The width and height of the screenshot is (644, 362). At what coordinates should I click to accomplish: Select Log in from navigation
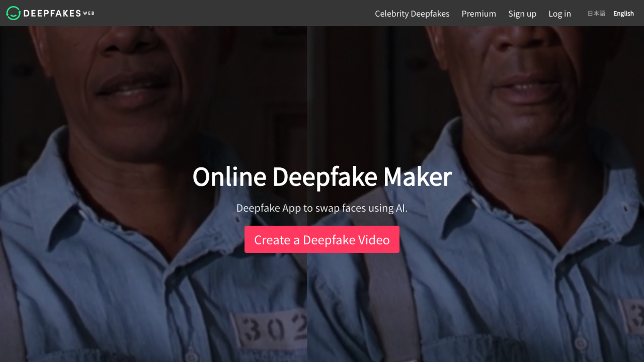pyautogui.click(x=559, y=13)
